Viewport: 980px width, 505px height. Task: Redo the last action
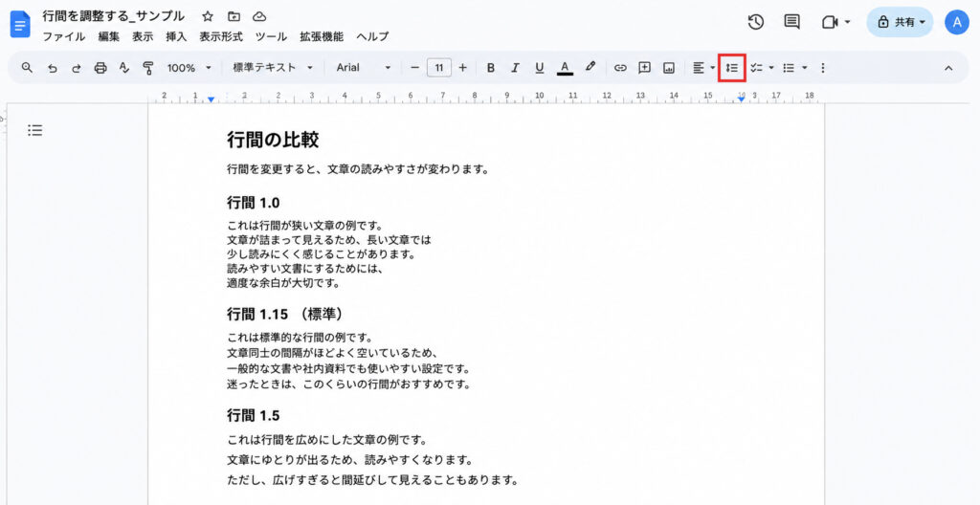coord(77,68)
